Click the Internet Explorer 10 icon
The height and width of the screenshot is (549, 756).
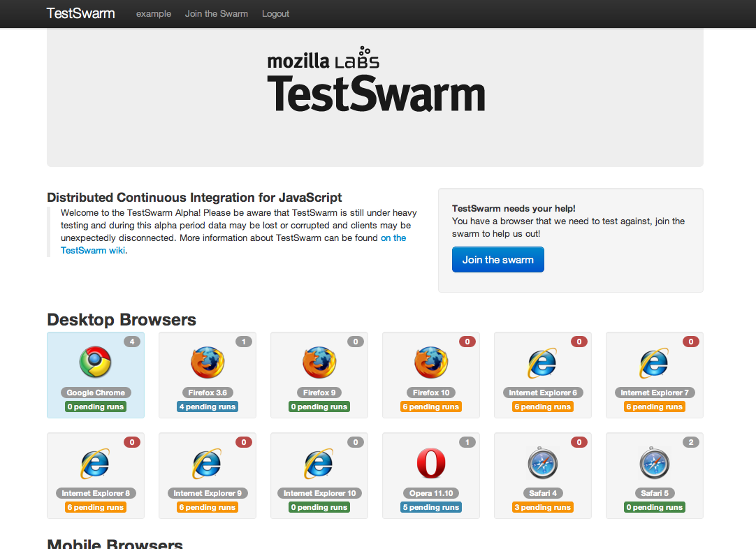(x=319, y=463)
